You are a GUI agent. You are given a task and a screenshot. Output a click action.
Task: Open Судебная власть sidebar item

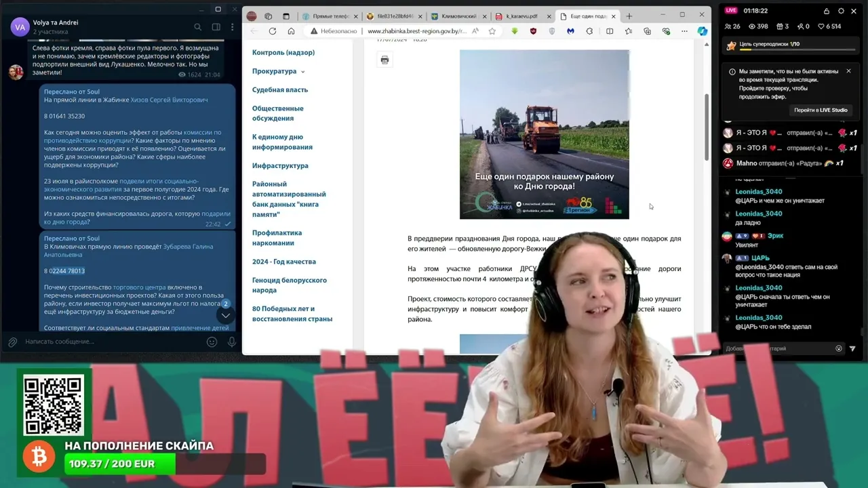tap(280, 90)
